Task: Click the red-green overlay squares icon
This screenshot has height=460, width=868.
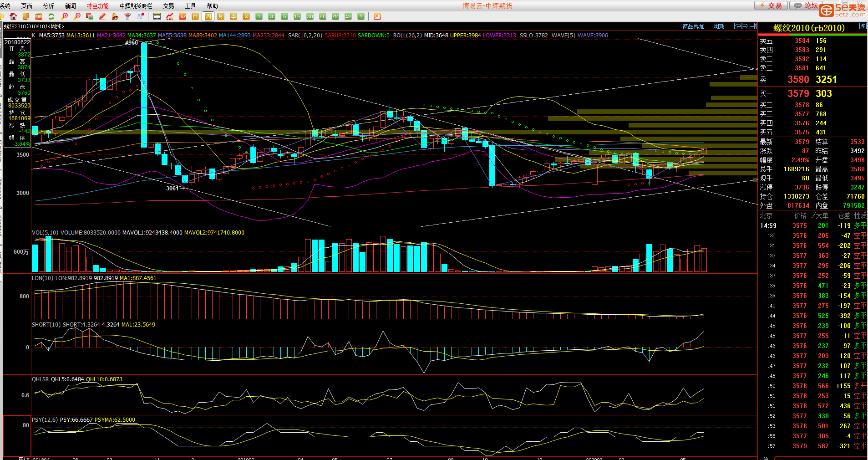Action: point(90,16)
